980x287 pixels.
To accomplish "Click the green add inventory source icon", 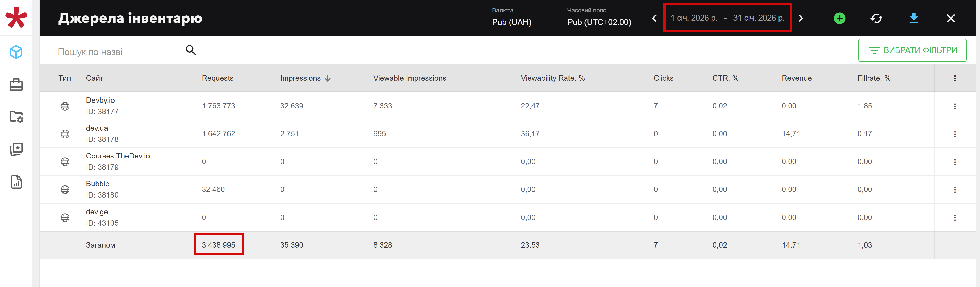I will click(x=839, y=18).
